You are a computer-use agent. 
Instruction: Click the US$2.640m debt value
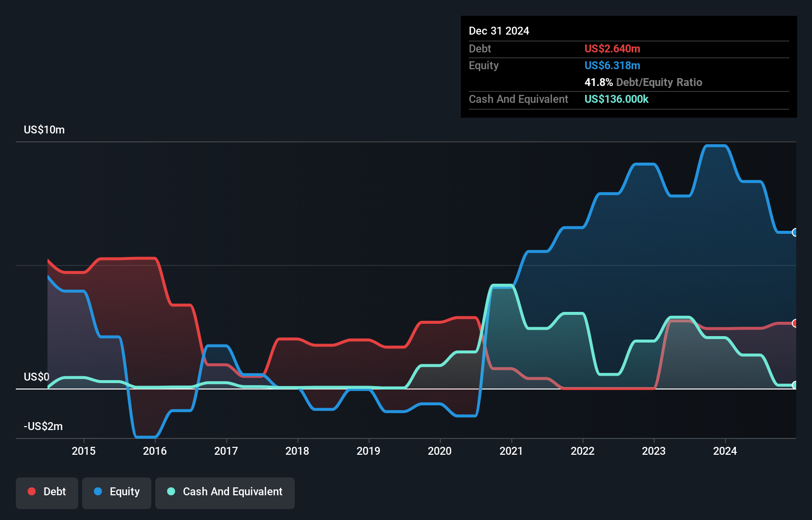point(612,49)
